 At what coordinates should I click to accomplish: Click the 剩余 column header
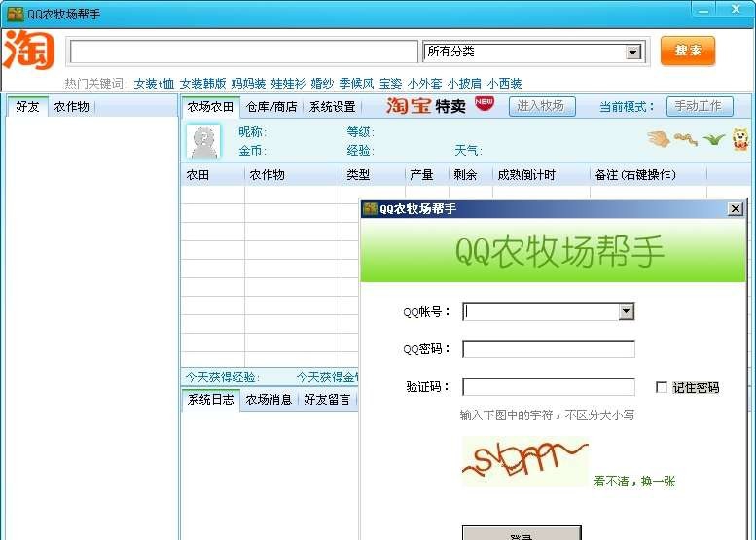471,175
